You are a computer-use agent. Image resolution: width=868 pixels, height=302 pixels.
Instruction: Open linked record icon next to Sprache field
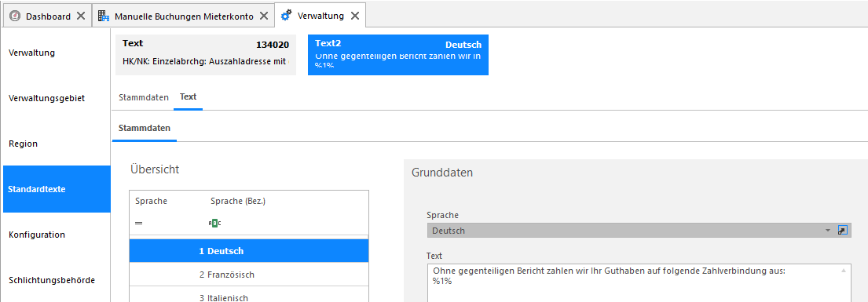843,230
